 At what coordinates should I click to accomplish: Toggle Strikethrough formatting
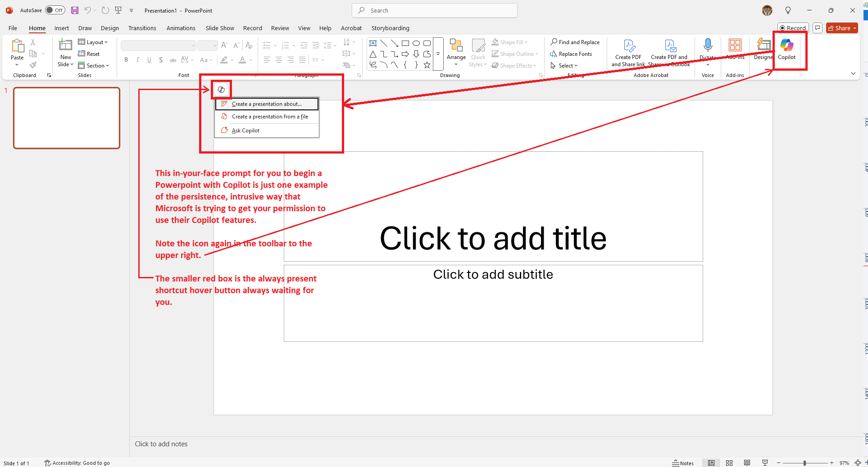173,59
